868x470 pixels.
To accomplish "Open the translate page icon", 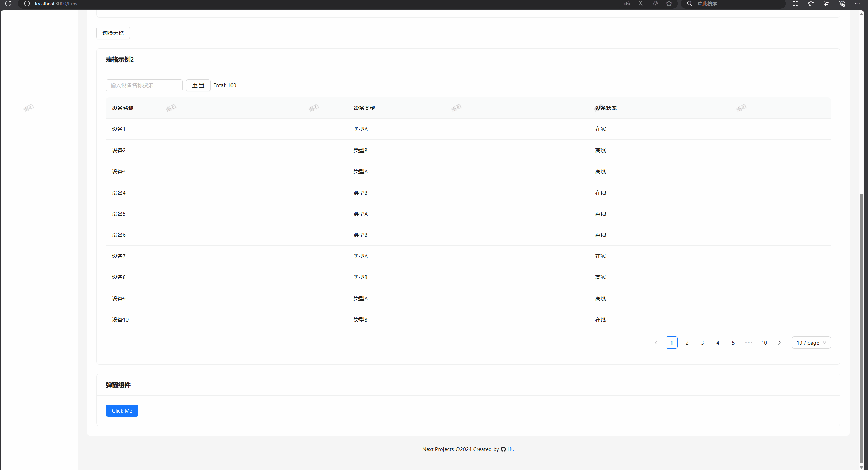I will (627, 4).
